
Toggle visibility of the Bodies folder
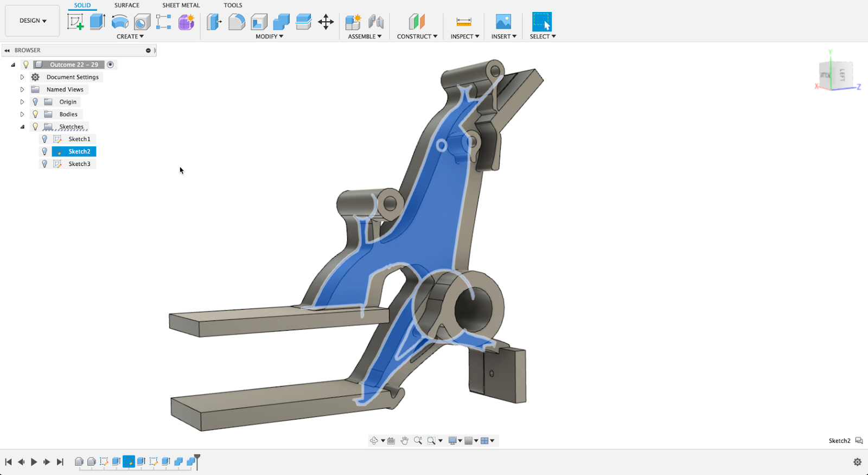click(x=35, y=114)
